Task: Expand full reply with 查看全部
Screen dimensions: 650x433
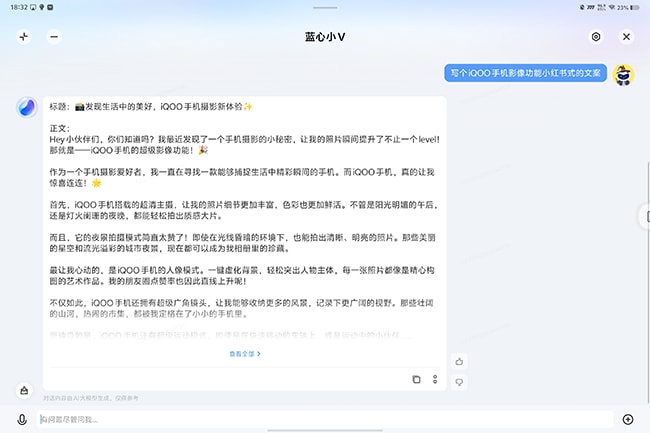Action: click(x=245, y=353)
